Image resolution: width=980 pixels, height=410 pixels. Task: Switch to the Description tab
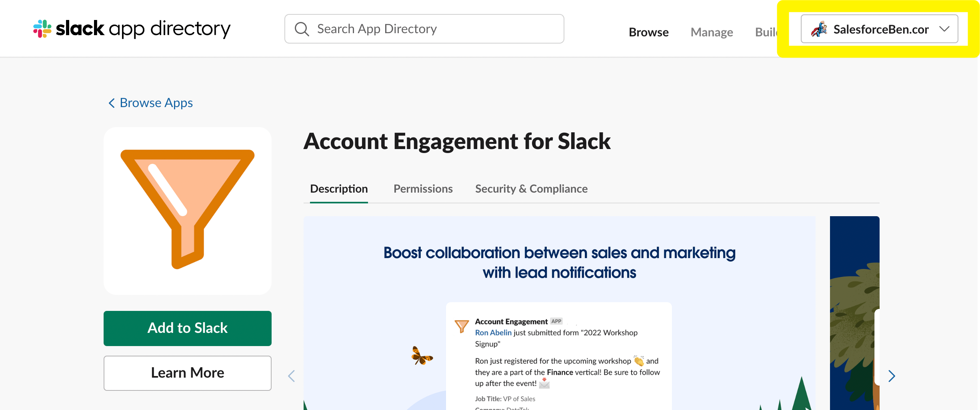pyautogui.click(x=339, y=189)
